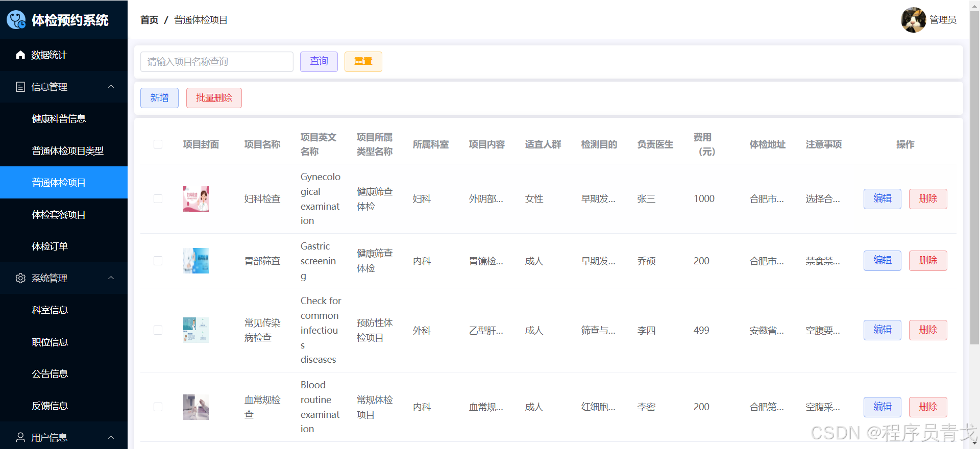980x449 pixels.
Task: Open cover thumbnail of 妇科检查
Action: [x=196, y=199]
